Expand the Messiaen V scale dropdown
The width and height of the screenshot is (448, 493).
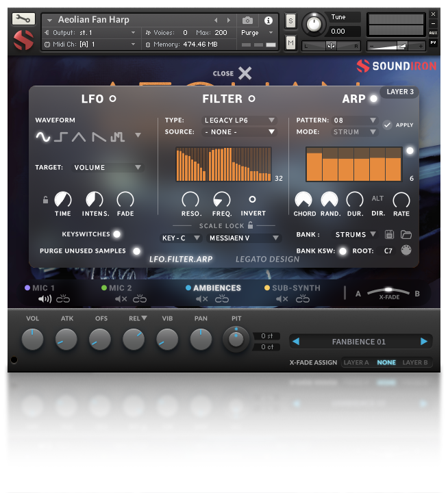[x=245, y=238]
